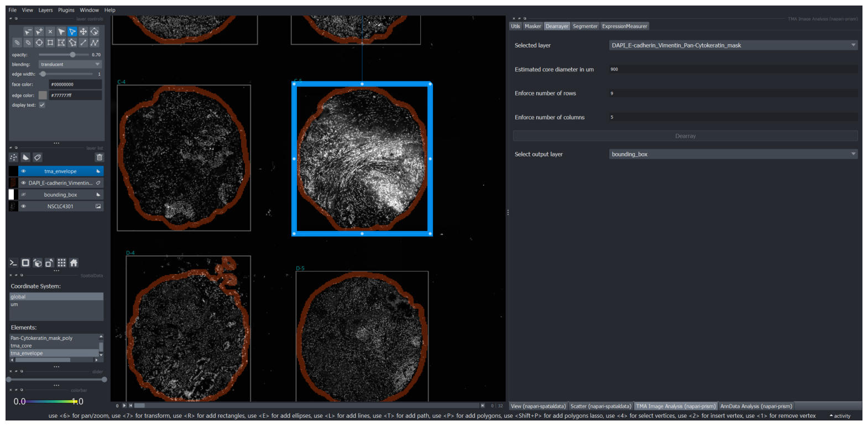The width and height of the screenshot is (868, 426).
Task: Activate the transform layer tool
Action: (x=95, y=31)
